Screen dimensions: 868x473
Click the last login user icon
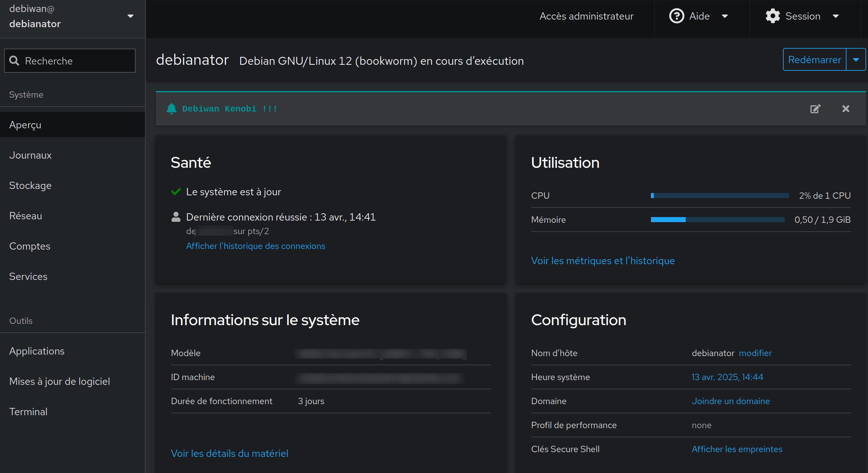click(x=176, y=217)
